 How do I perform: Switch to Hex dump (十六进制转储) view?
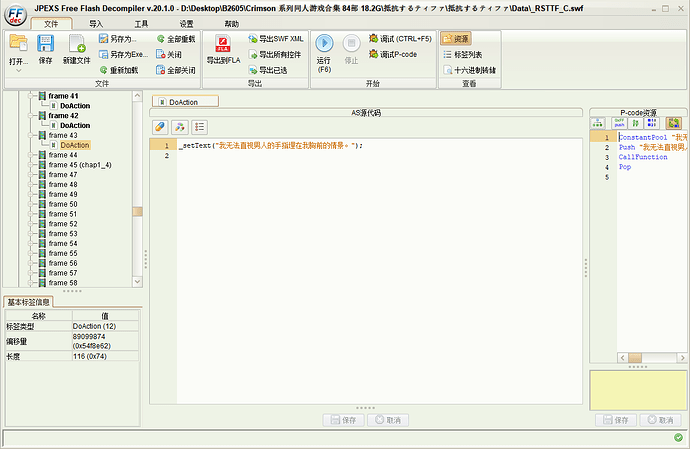point(470,70)
